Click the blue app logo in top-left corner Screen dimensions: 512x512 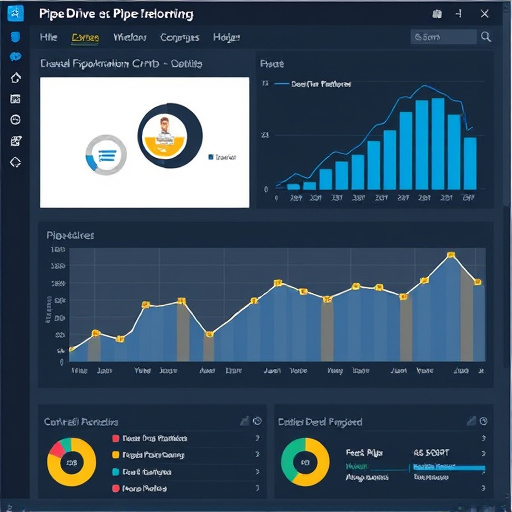click(15, 13)
